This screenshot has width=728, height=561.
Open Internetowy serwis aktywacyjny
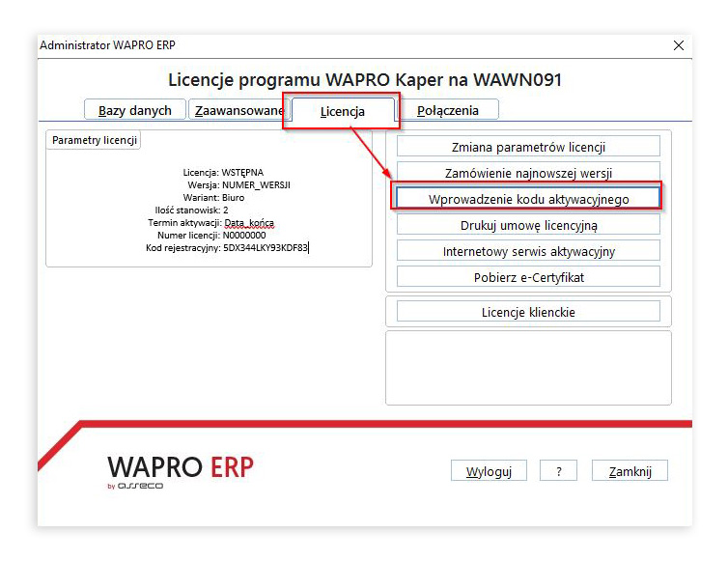tap(528, 250)
